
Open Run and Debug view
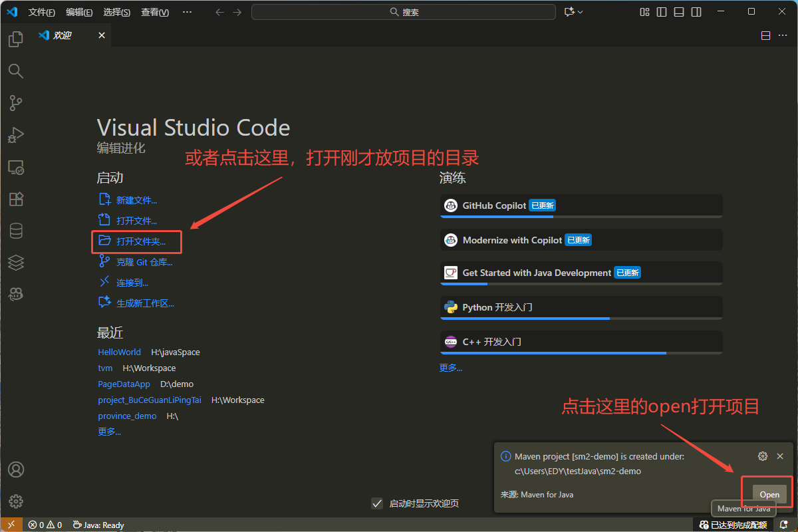coord(15,135)
